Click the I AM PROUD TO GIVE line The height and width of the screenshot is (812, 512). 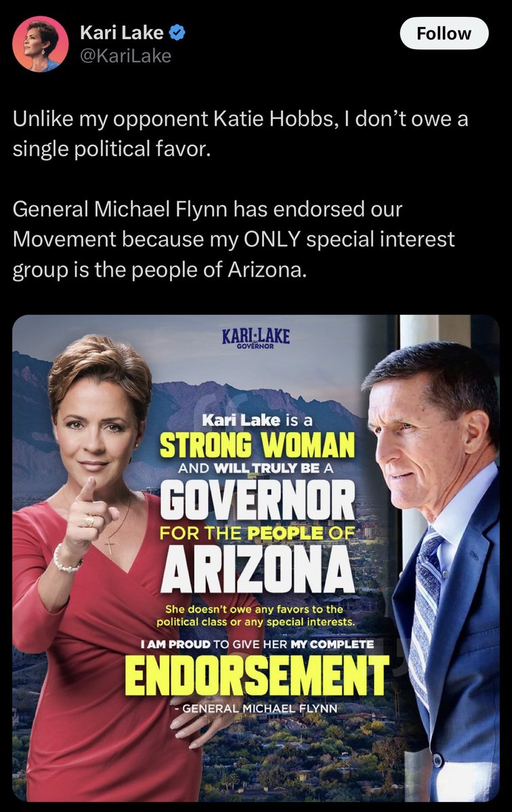pyautogui.click(x=256, y=644)
